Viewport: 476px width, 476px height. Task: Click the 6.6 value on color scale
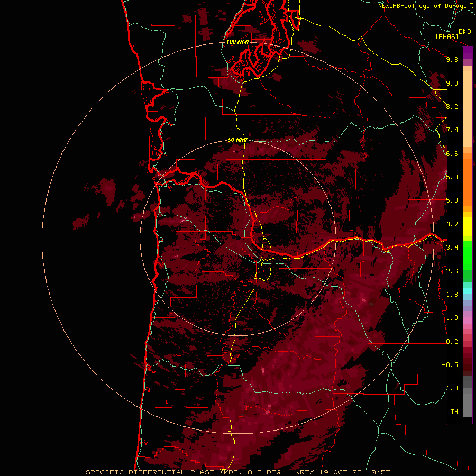tap(452, 153)
